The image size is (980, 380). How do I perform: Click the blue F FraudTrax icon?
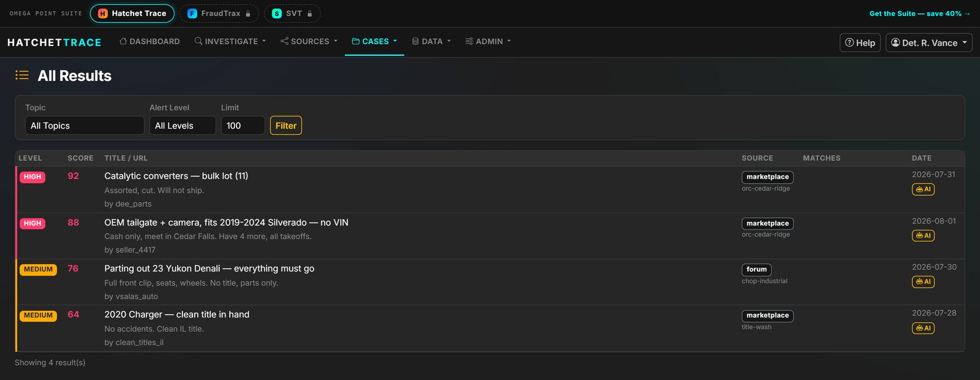[x=192, y=13]
